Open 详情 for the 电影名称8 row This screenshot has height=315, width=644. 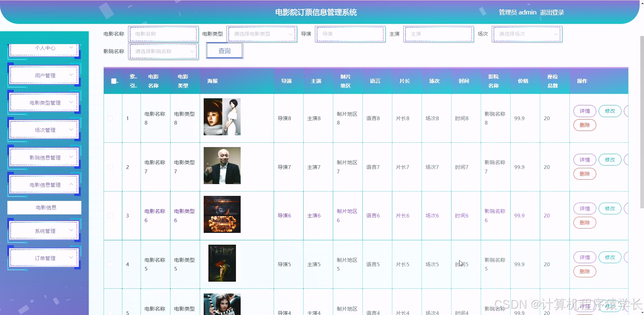tap(585, 111)
